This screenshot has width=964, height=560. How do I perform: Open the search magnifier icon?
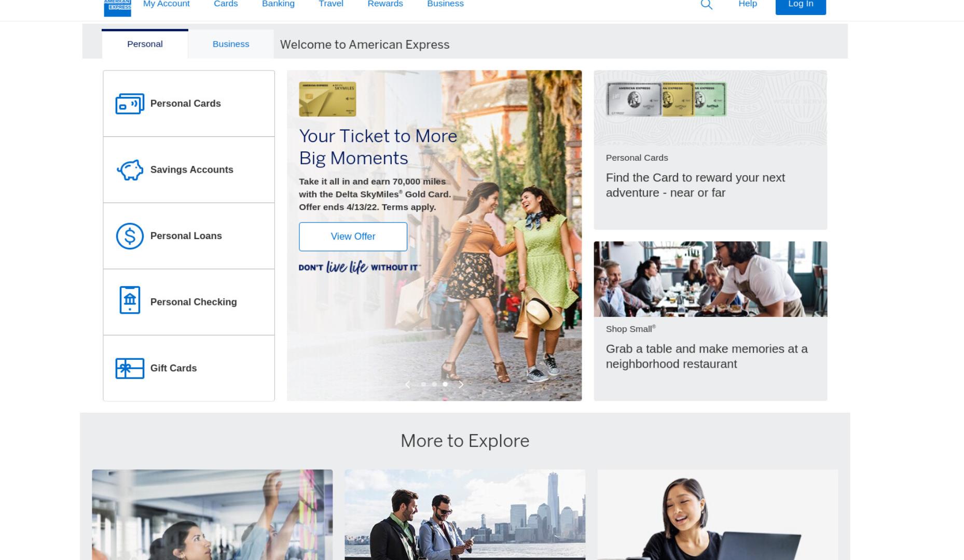(x=706, y=5)
